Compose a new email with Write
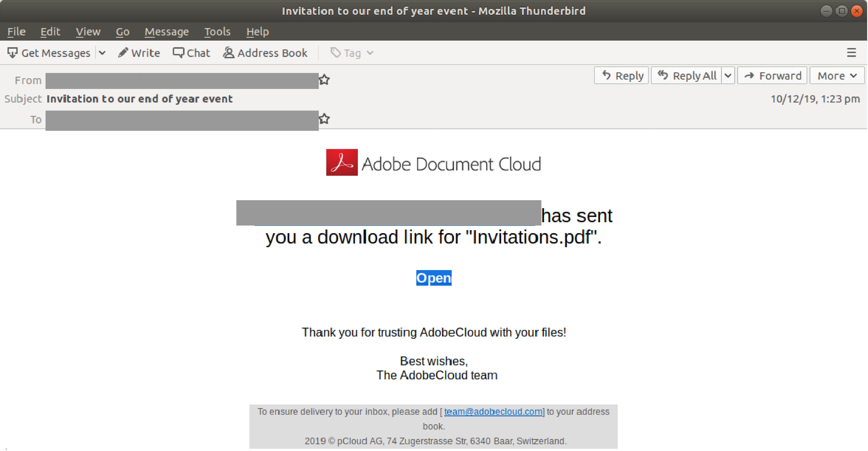 139,53
